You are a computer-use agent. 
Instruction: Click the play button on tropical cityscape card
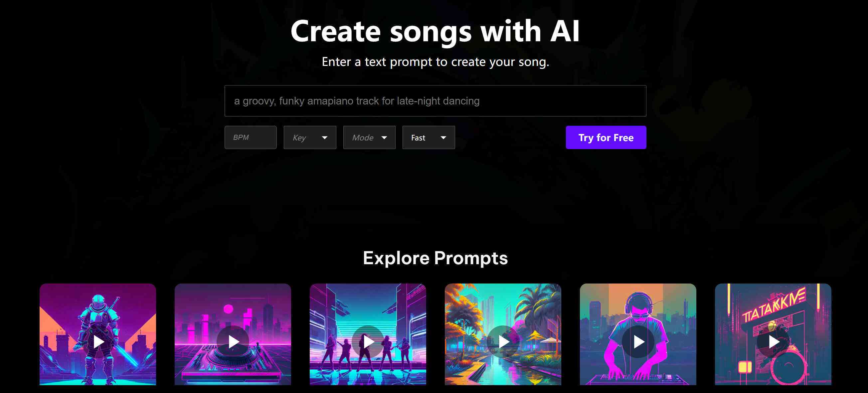503,341
